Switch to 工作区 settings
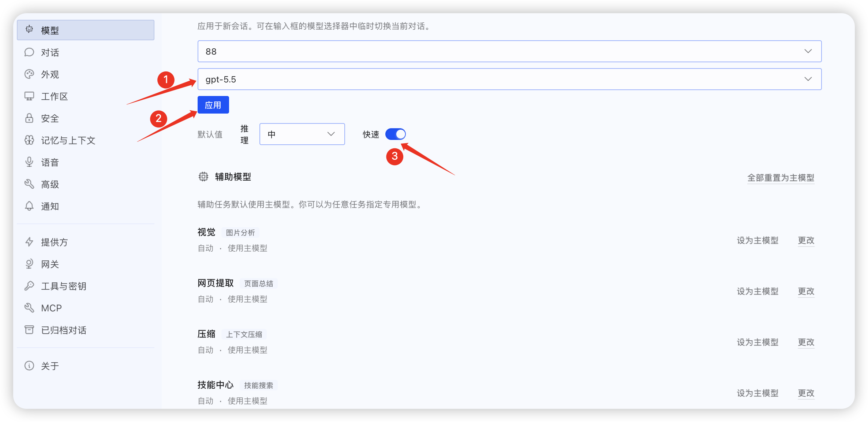868x422 pixels. click(86, 96)
